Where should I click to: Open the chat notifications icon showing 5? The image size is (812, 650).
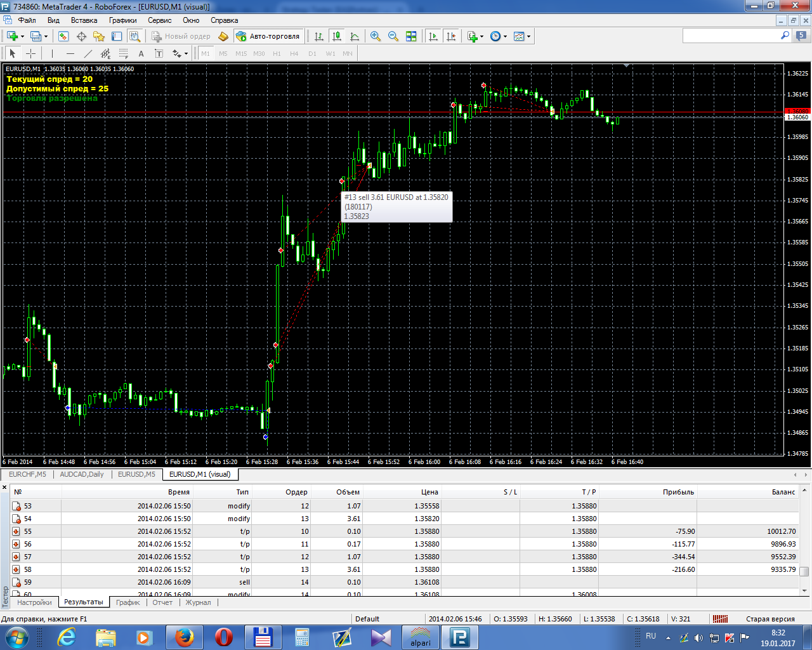tap(801, 36)
